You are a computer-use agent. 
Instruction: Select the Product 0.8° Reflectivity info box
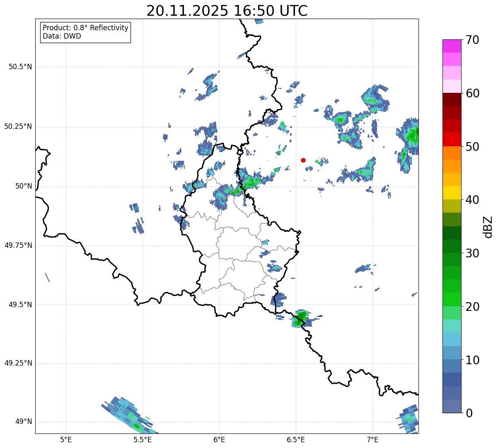pyautogui.click(x=85, y=32)
